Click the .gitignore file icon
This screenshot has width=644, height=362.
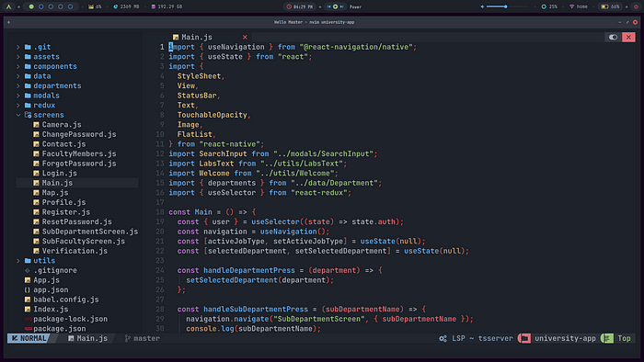coord(28,270)
